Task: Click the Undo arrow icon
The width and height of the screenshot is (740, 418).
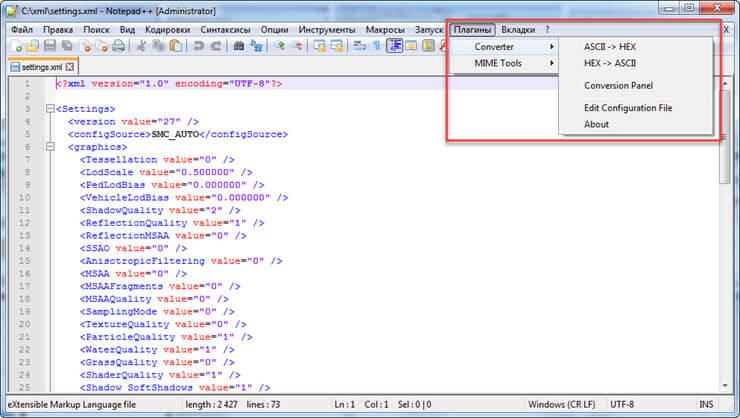Action: 198,46
